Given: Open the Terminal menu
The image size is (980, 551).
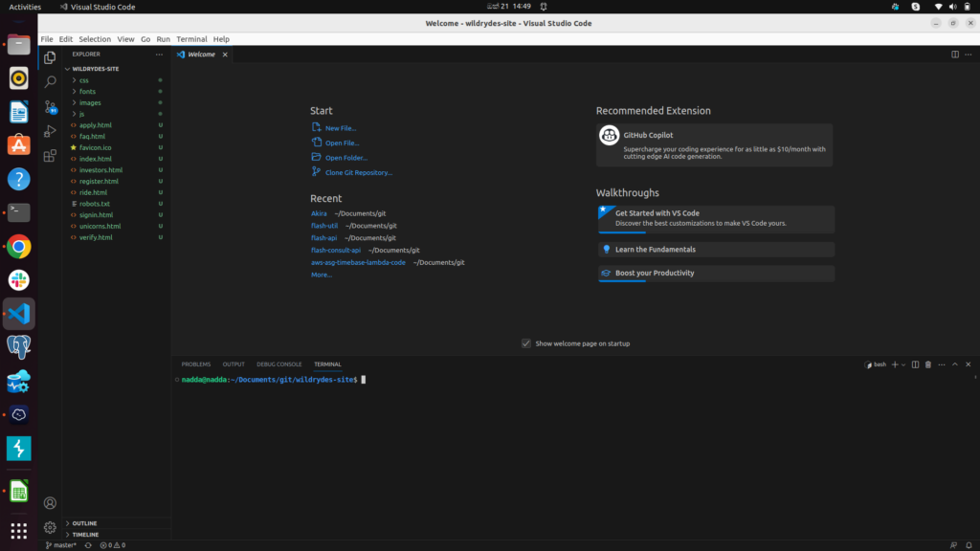Looking at the screenshot, I should pos(191,39).
